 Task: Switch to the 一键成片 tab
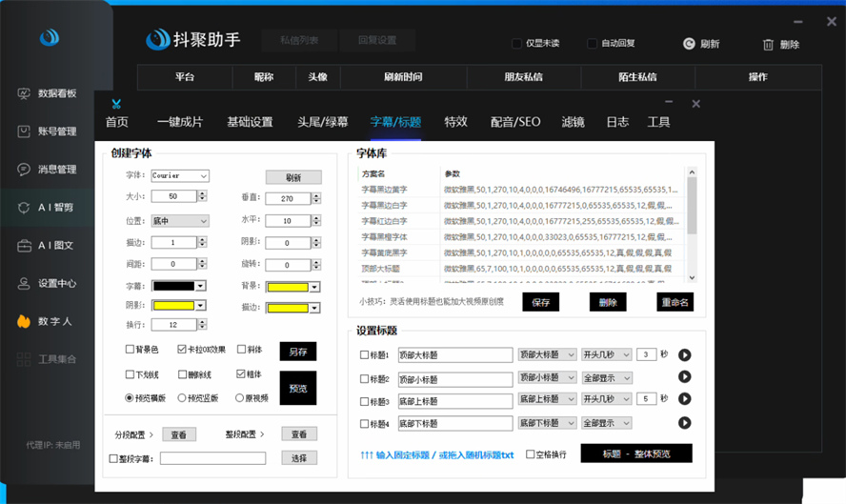[x=180, y=122]
